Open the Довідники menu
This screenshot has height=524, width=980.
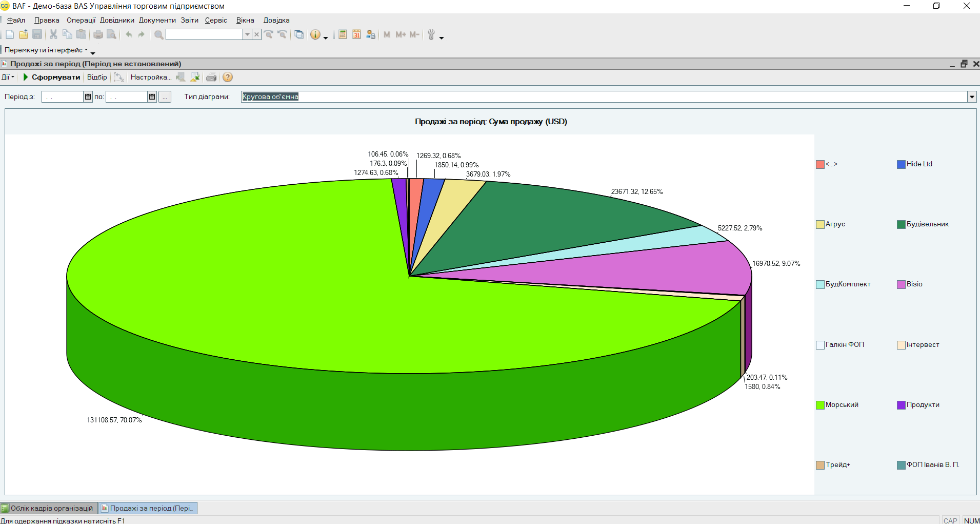tap(117, 20)
